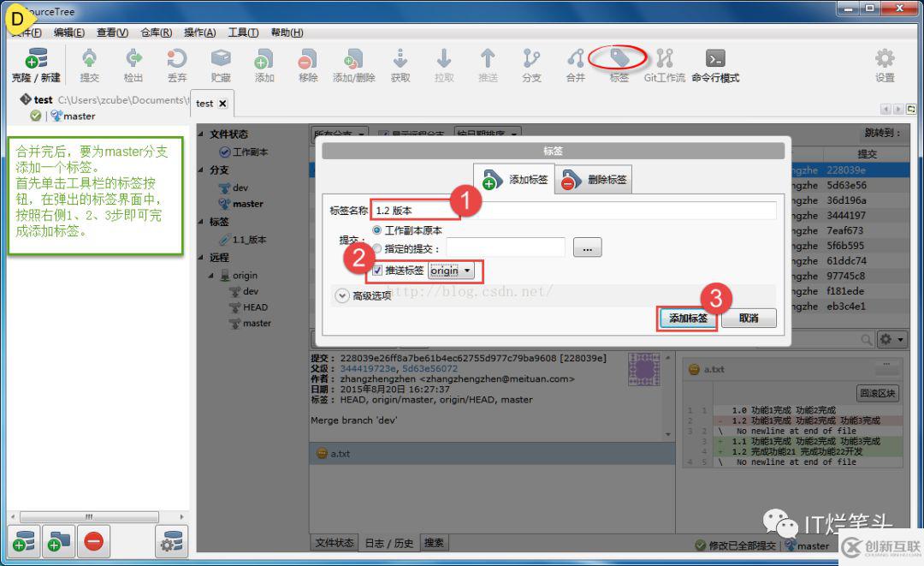Open the View (查看) menu
The image size is (924, 566).
113,33
